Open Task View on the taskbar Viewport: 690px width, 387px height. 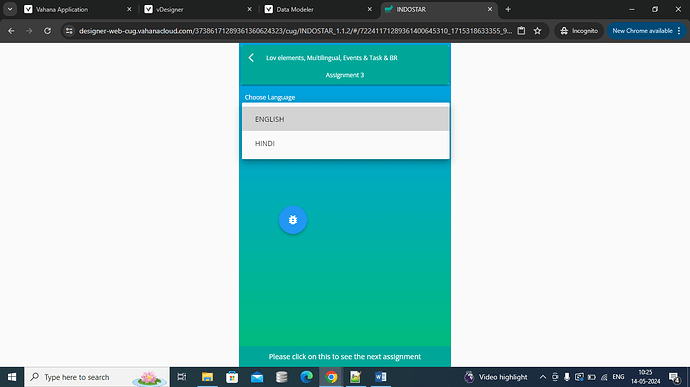(x=181, y=377)
